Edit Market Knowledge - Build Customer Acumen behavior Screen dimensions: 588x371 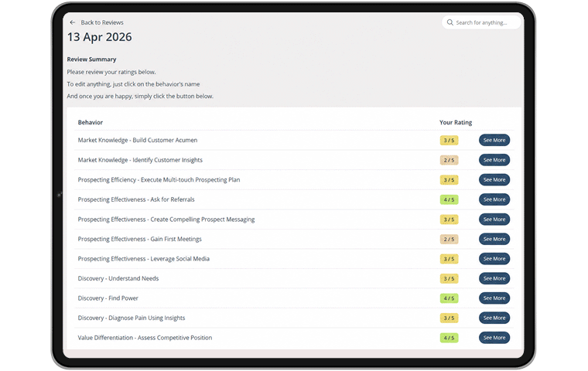click(x=138, y=140)
